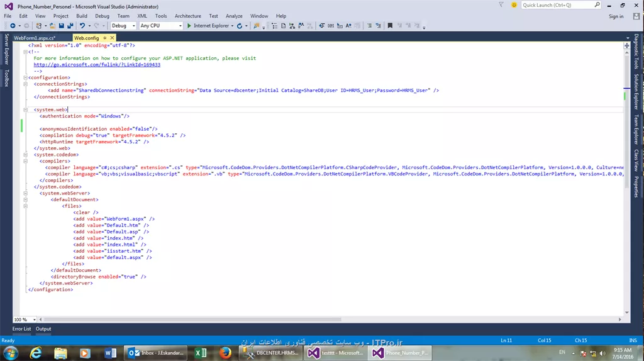Open the Solution Explorer side tab
The width and height of the screenshot is (644, 361).
[636, 92]
